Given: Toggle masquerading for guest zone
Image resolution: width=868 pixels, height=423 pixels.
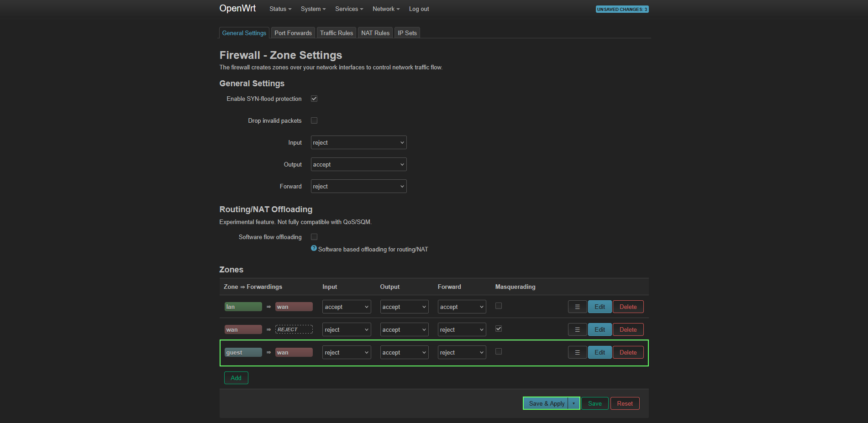Looking at the screenshot, I should click(x=499, y=351).
